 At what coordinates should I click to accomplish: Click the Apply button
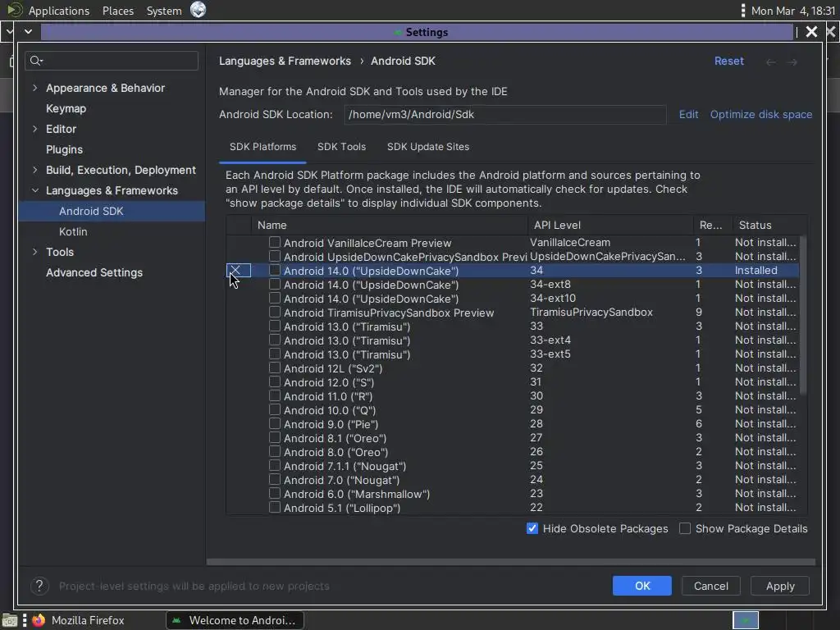[780, 586]
